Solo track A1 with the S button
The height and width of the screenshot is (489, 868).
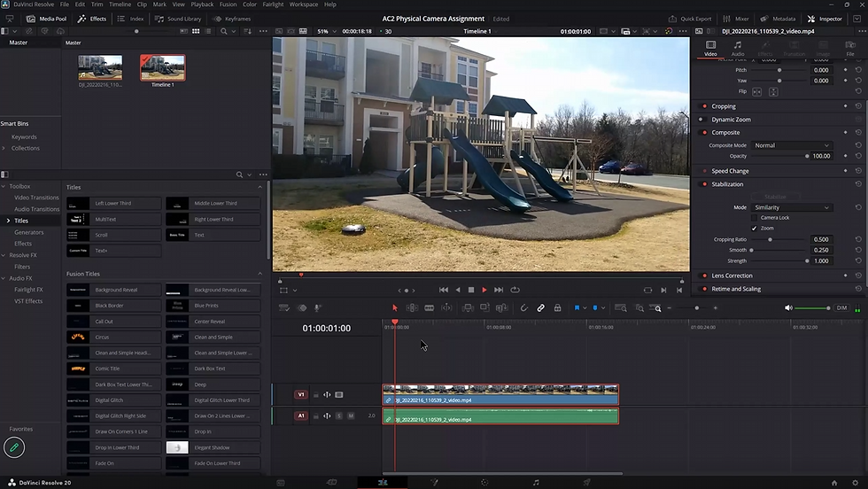[338, 415]
